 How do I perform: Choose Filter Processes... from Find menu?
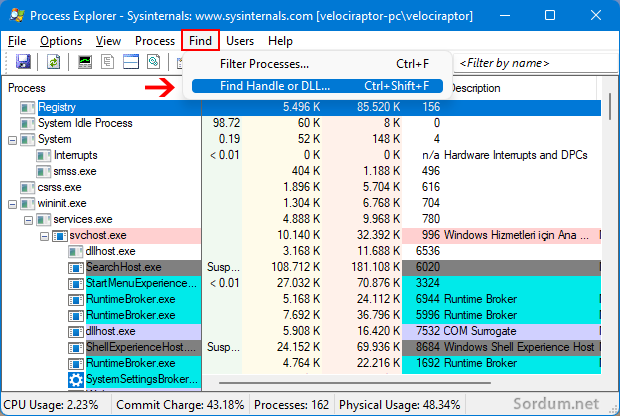[x=317, y=64]
